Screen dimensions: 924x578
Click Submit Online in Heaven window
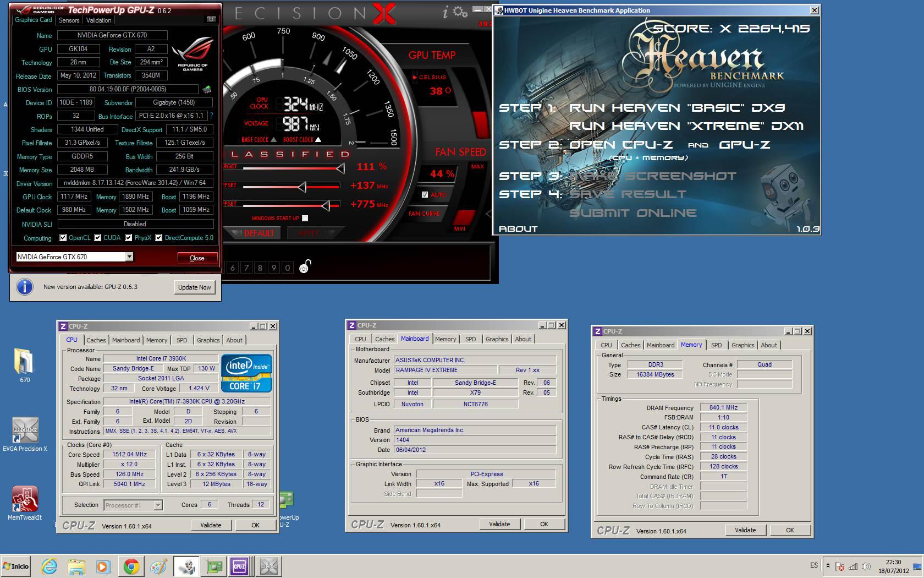click(x=633, y=213)
